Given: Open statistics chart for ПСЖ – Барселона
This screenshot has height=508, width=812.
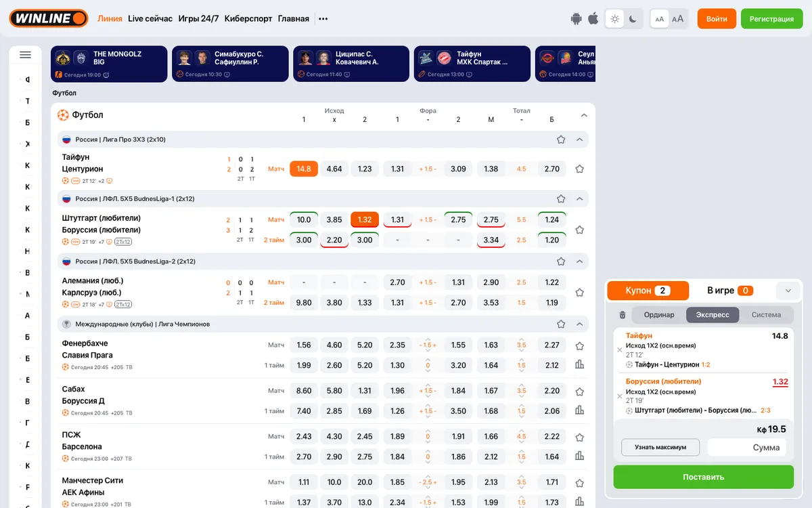Looking at the screenshot, I should click(x=579, y=456).
